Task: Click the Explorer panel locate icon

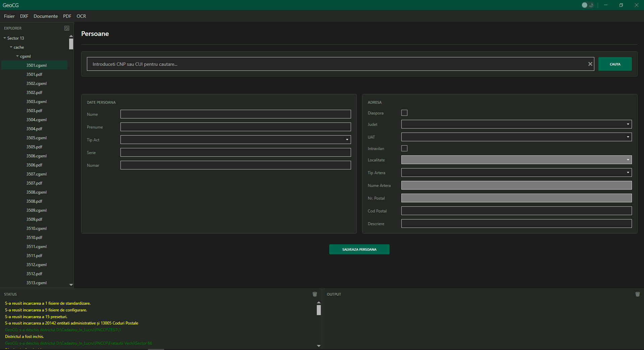Action: (x=67, y=28)
